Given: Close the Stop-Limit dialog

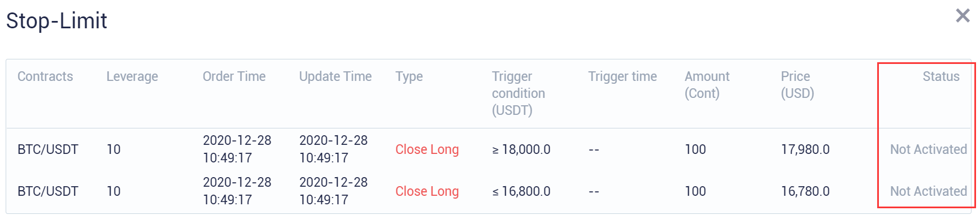Looking at the screenshot, I should 962,15.
